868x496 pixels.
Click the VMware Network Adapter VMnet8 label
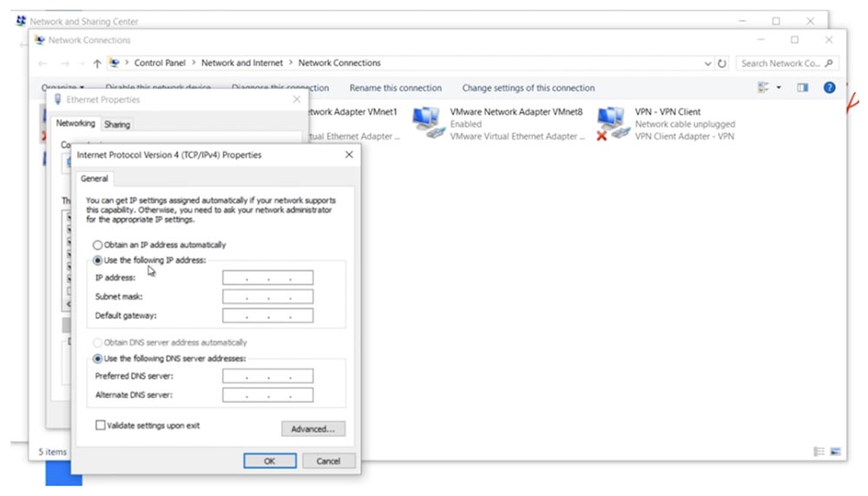coord(516,111)
